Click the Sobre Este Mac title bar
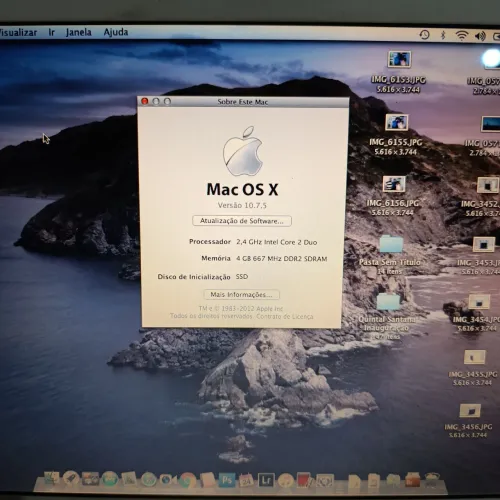Image resolution: width=500 pixels, height=500 pixels. pos(243,102)
